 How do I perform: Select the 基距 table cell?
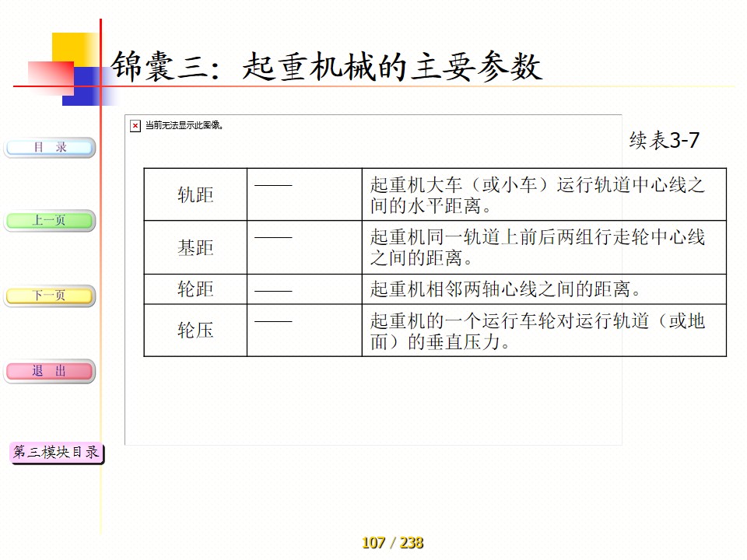coord(195,247)
